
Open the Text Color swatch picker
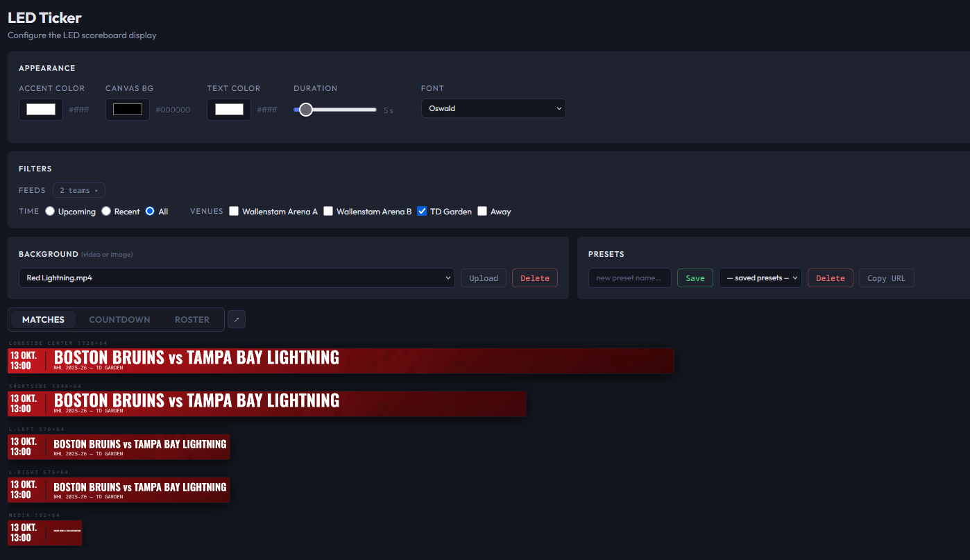point(229,109)
